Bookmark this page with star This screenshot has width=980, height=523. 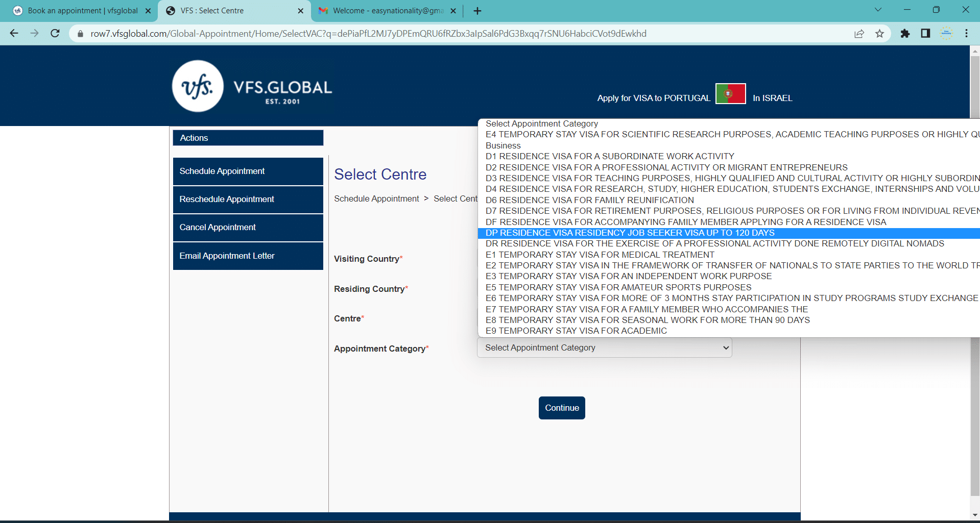879,34
